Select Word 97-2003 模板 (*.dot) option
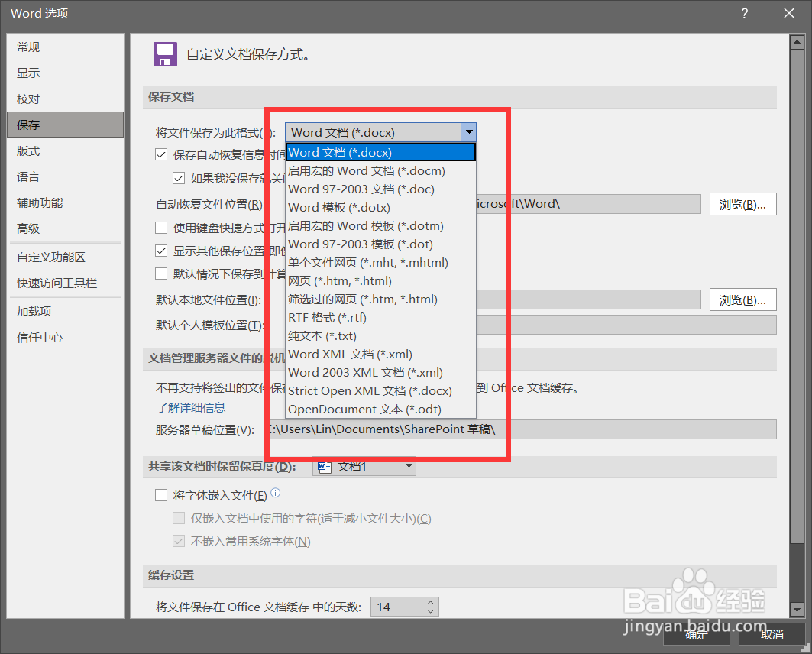The image size is (812, 654). [x=380, y=244]
